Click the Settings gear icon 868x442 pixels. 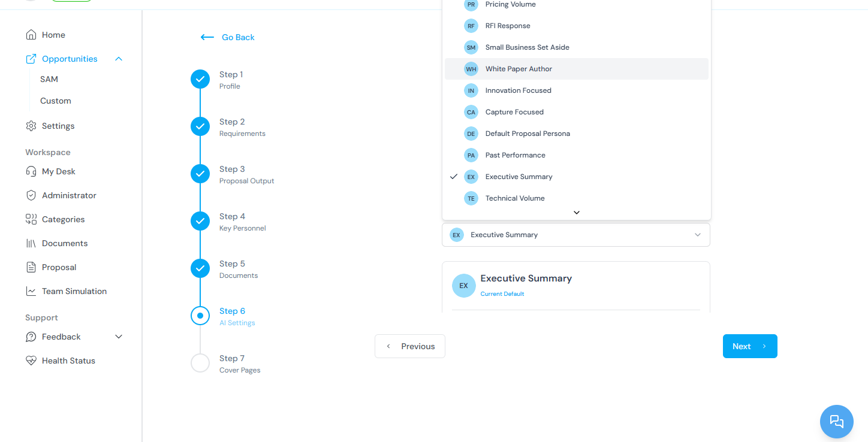point(31,126)
